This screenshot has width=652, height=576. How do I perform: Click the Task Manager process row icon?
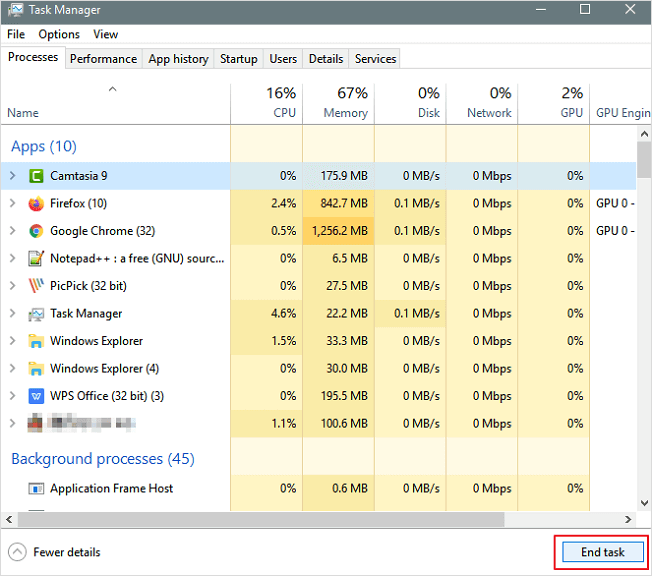[36, 313]
